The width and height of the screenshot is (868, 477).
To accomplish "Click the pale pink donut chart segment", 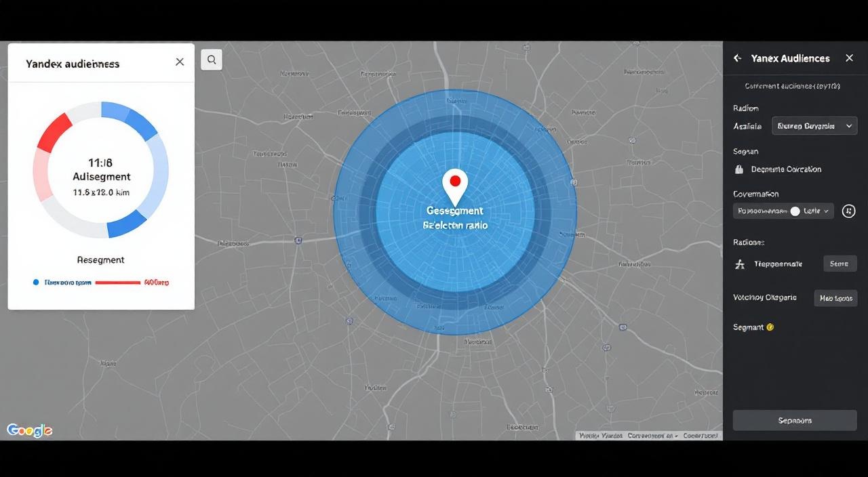I will (43, 176).
